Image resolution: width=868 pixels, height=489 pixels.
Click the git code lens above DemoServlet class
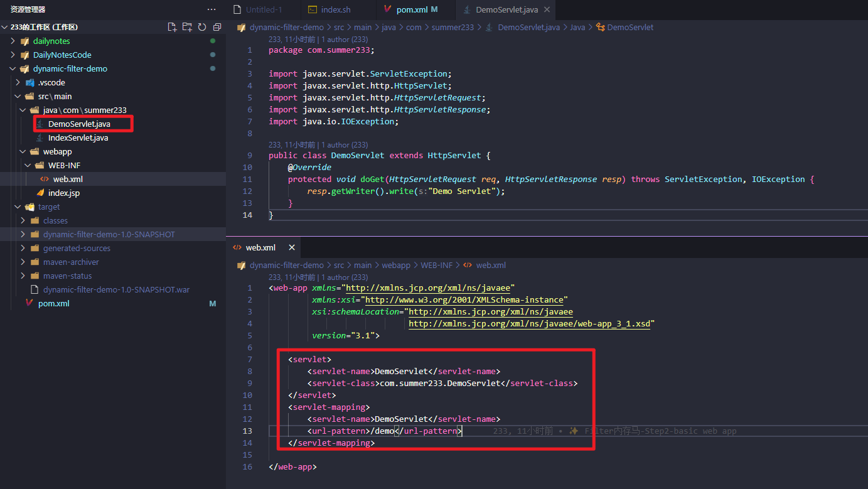pyautogui.click(x=318, y=144)
